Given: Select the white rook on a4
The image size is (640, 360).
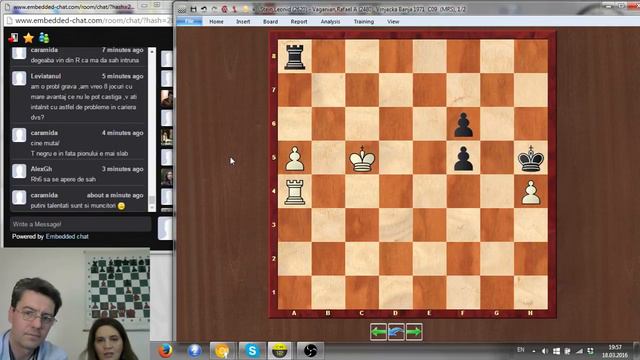Looking at the screenshot, I should click(x=294, y=192).
